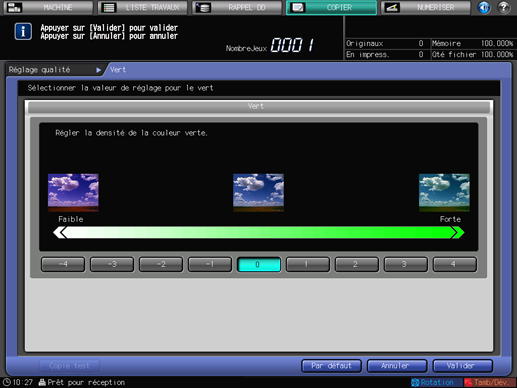Viewport: 517px width, 388px height.
Task: Set green density to 1
Action: pyautogui.click(x=308, y=264)
